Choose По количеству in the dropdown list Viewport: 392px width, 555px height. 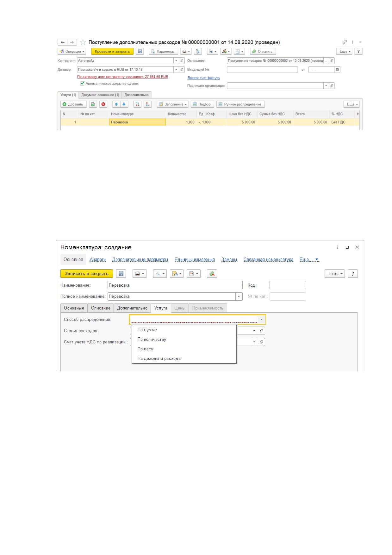click(184, 339)
